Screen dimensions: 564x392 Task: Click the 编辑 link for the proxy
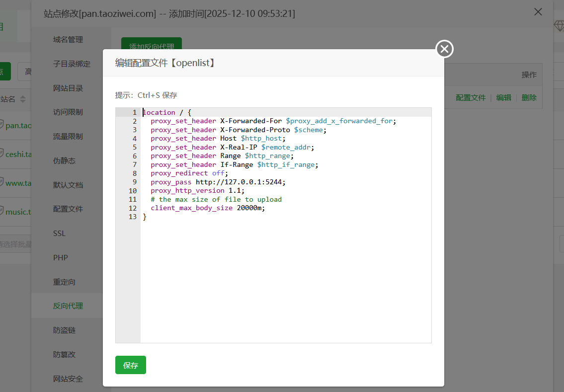(x=503, y=98)
